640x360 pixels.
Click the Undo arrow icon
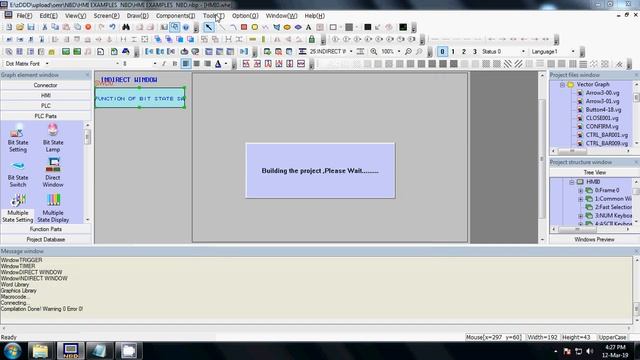pos(112,27)
